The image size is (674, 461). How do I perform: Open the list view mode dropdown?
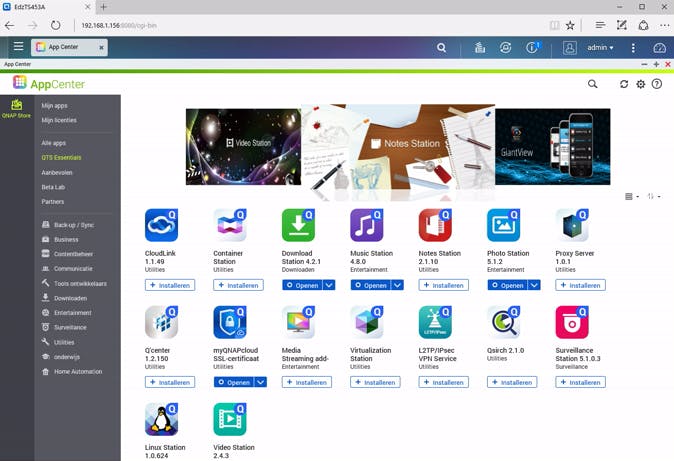(x=631, y=197)
